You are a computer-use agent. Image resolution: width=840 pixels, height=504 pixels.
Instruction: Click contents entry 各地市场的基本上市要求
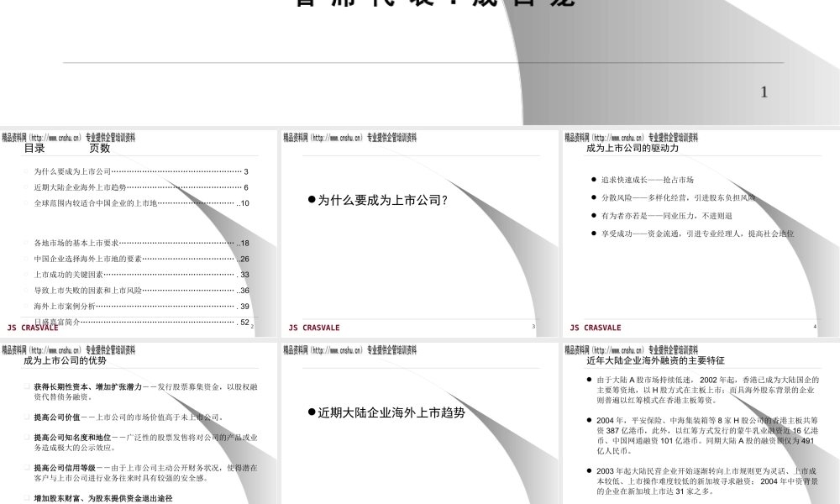pos(141,243)
